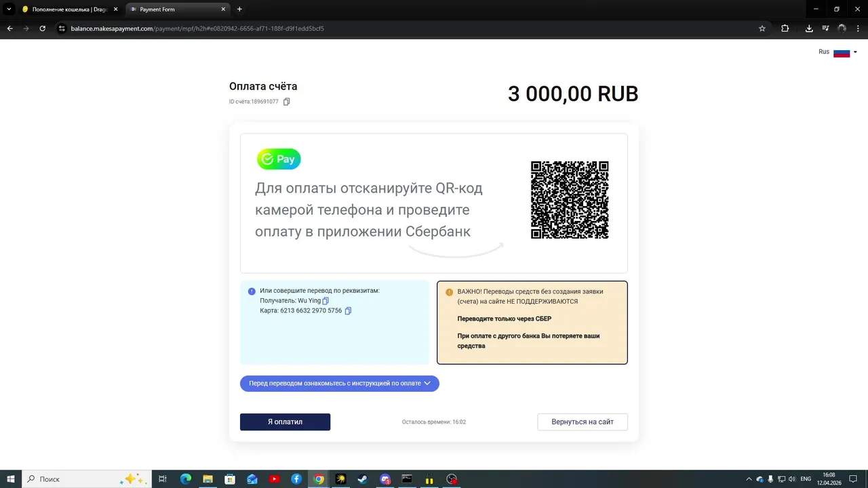Image resolution: width=868 pixels, height=488 pixels.
Task: Go forward in browser history
Action: pos(26,28)
